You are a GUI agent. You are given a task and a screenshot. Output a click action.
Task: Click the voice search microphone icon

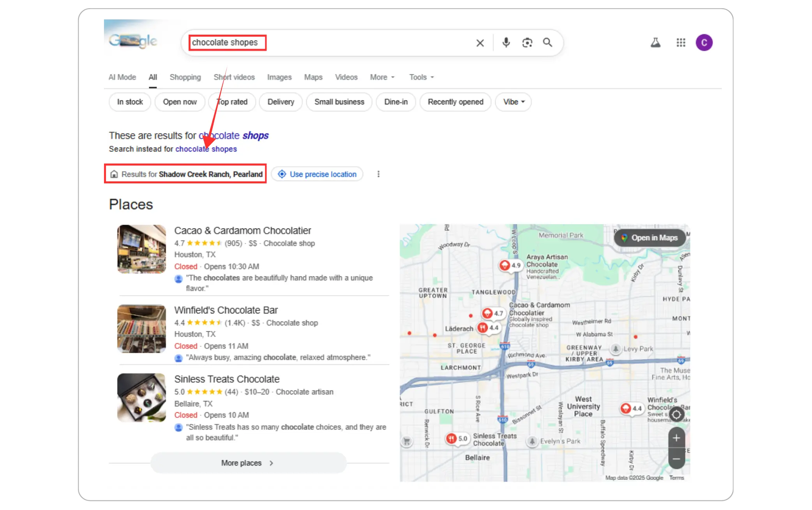[x=506, y=42]
